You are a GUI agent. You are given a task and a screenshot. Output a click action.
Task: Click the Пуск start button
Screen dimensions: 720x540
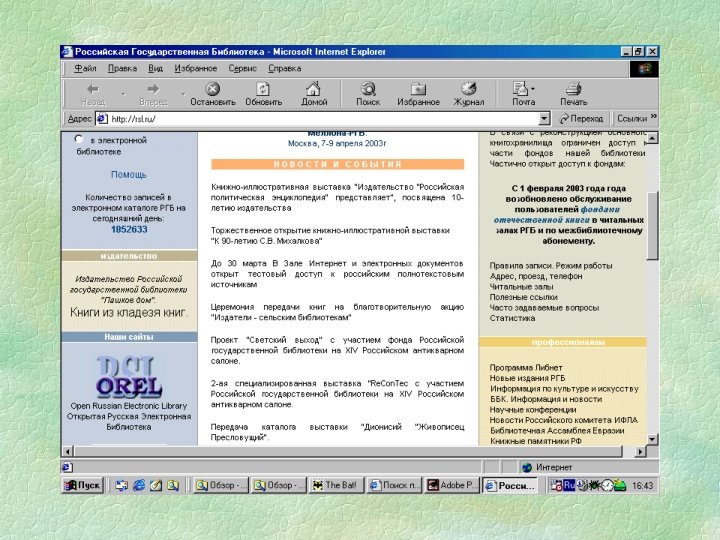tap(83, 485)
